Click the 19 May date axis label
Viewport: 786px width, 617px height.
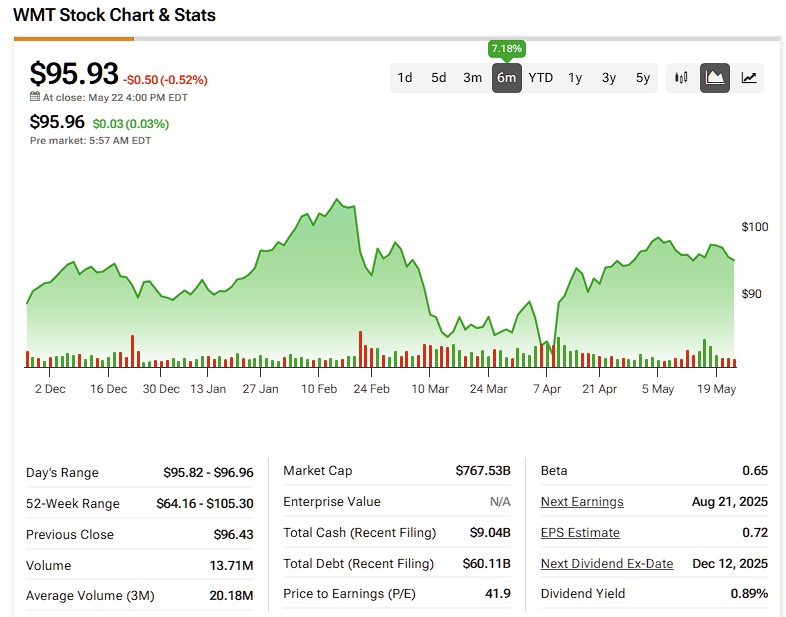click(x=716, y=389)
